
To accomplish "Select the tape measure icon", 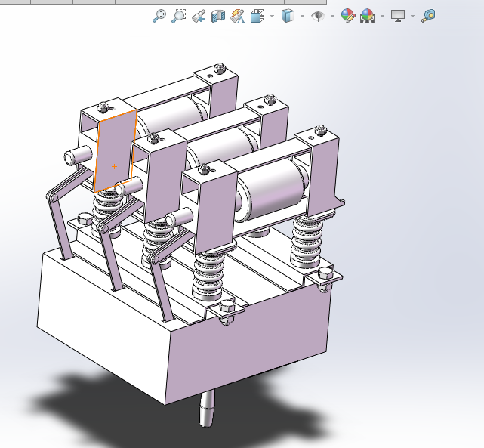I will [428, 15].
